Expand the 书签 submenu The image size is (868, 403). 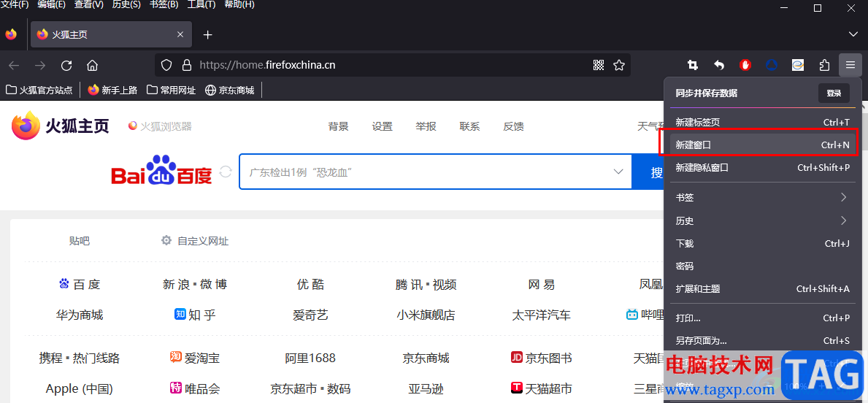coord(763,198)
